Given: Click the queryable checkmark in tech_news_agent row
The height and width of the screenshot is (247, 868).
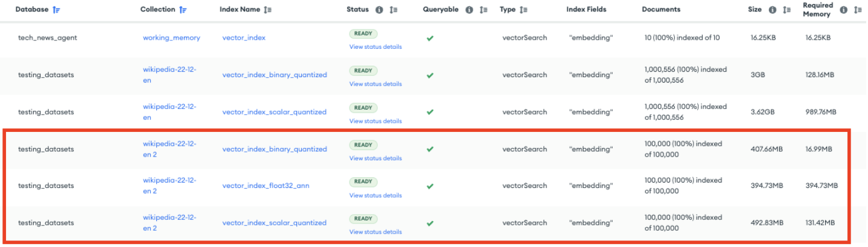Looking at the screenshot, I should pos(430,38).
